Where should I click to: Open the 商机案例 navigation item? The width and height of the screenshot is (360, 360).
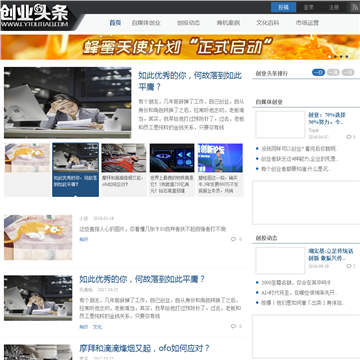coord(228,23)
